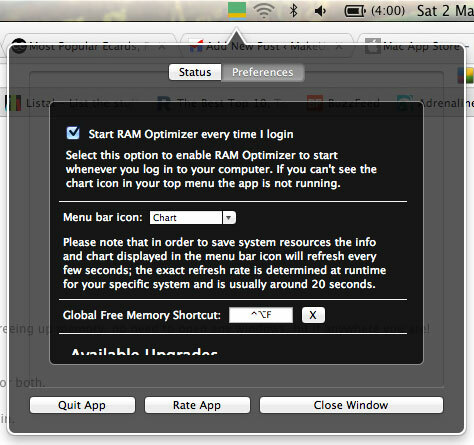Clear the shortcut with the X button
Viewport: 474px width, 445px height.
coord(313,315)
